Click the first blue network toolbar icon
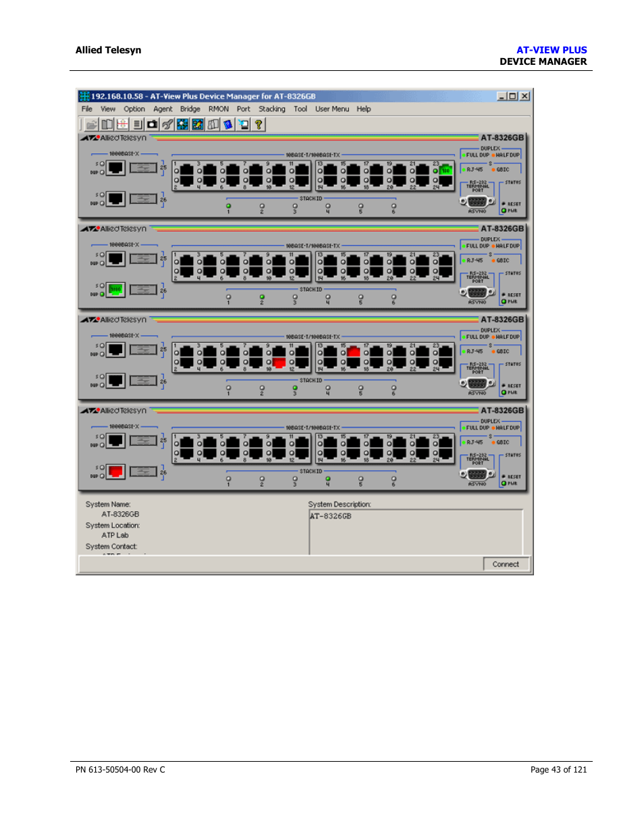This screenshot has height=834, width=644. [x=183, y=124]
